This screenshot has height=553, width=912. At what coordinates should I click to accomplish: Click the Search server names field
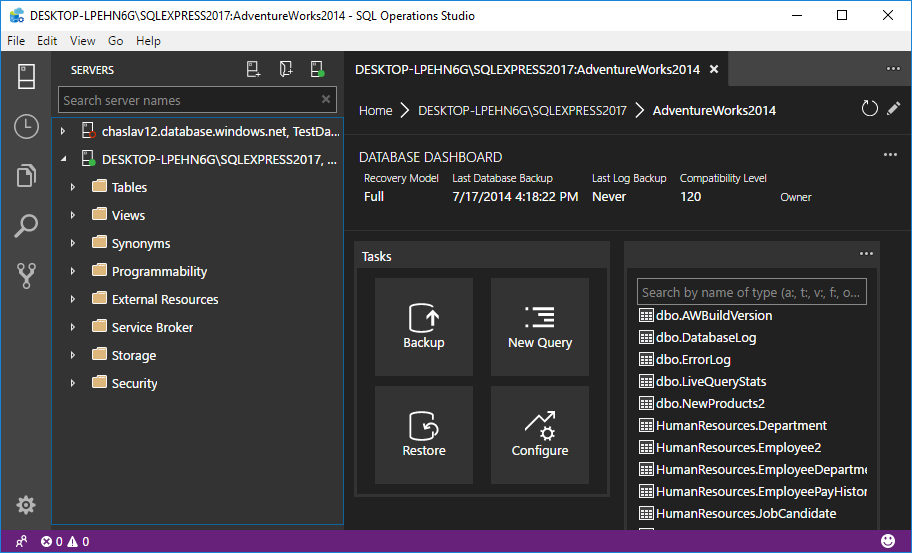click(x=188, y=100)
